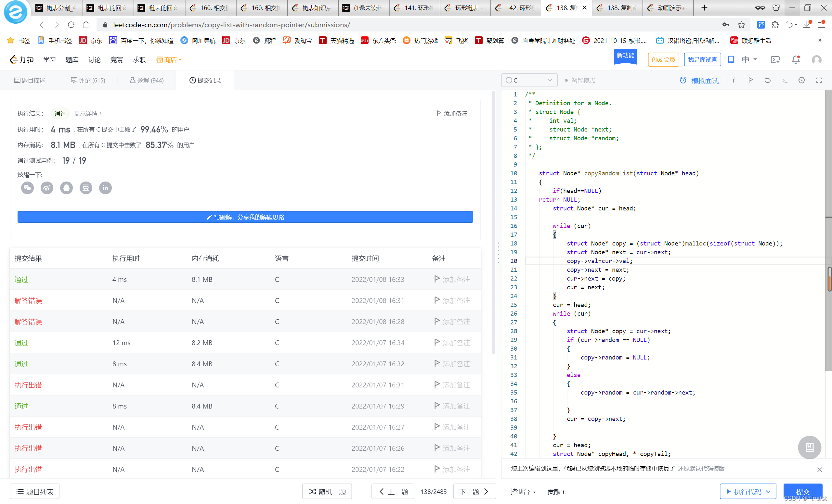
Task: Click the 新功能 badge
Action: point(625,56)
